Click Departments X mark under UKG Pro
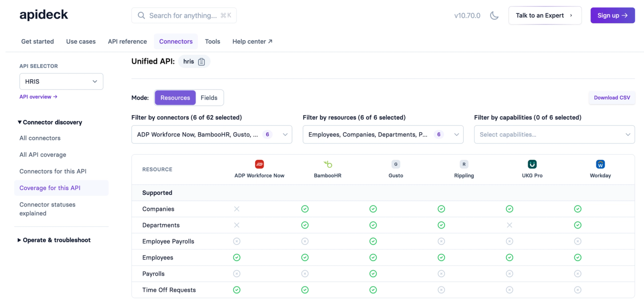 (x=509, y=225)
